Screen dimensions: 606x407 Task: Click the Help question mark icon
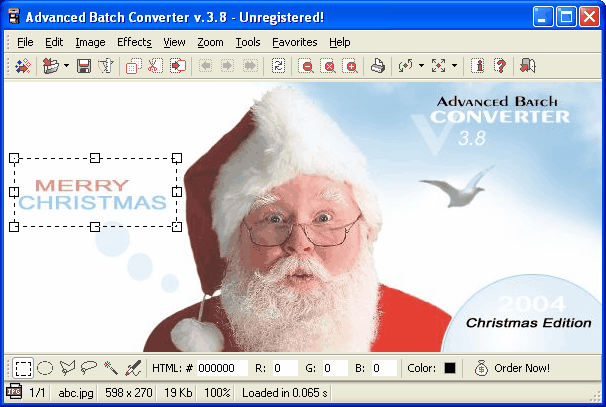[x=500, y=66]
